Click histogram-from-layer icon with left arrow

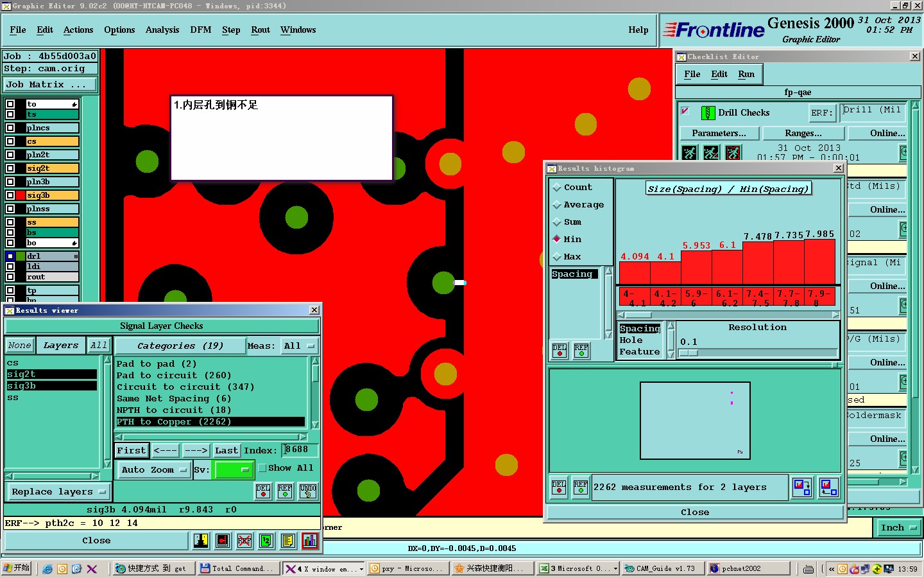829,487
